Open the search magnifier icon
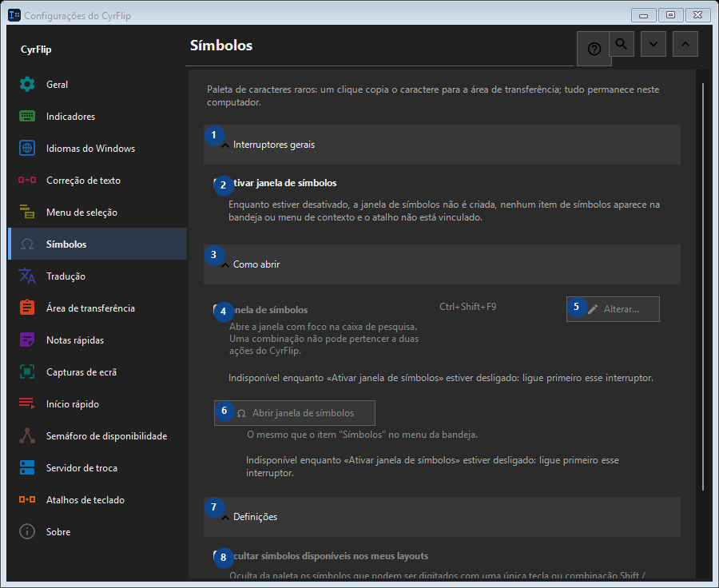 point(622,44)
